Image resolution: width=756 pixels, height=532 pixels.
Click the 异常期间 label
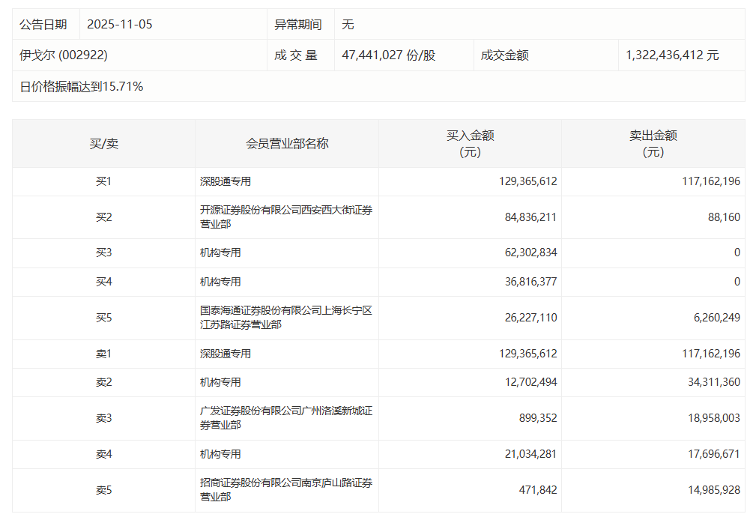coord(300,24)
